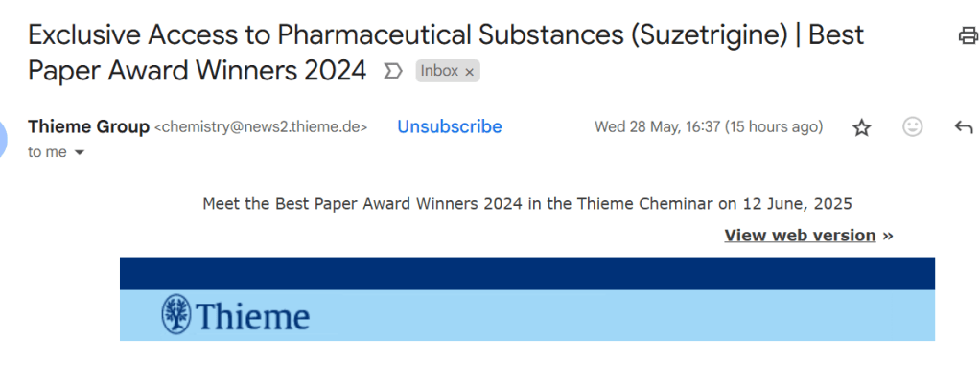This screenshot has height=385, width=980.
Task: Click the dark blue banner bar
Action: (x=526, y=273)
